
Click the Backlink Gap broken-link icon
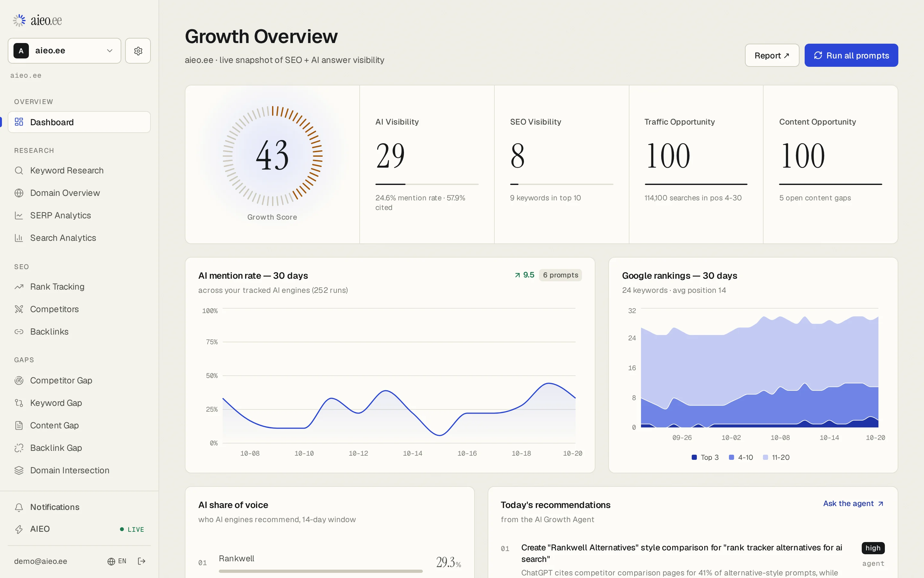pos(19,448)
